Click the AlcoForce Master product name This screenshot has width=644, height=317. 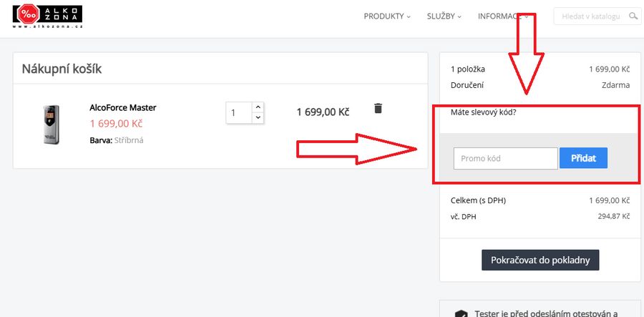tap(122, 107)
